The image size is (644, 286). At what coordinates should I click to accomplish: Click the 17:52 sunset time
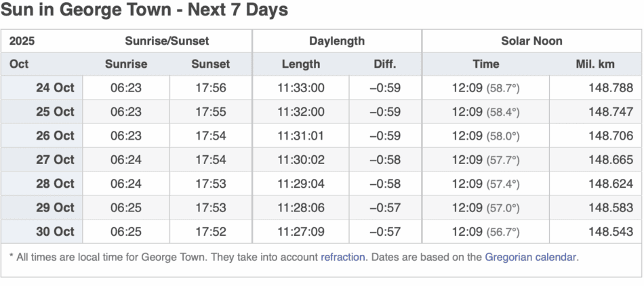210,232
